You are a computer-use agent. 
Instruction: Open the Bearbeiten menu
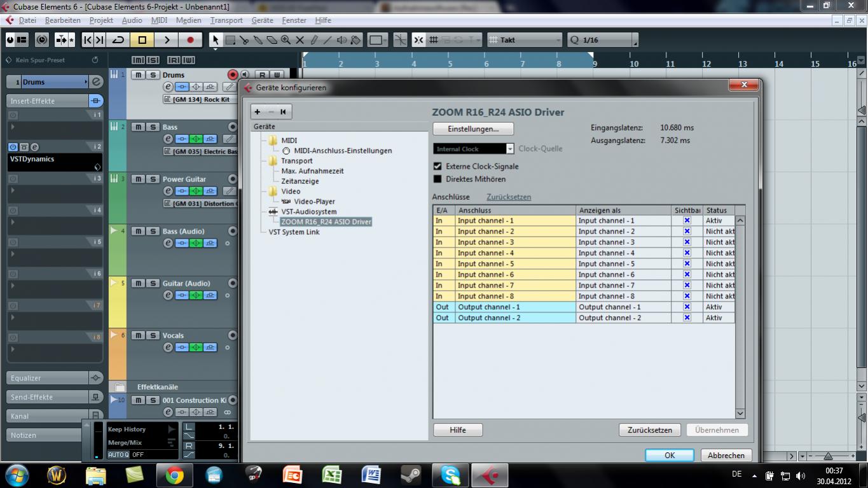pyautogui.click(x=62, y=20)
